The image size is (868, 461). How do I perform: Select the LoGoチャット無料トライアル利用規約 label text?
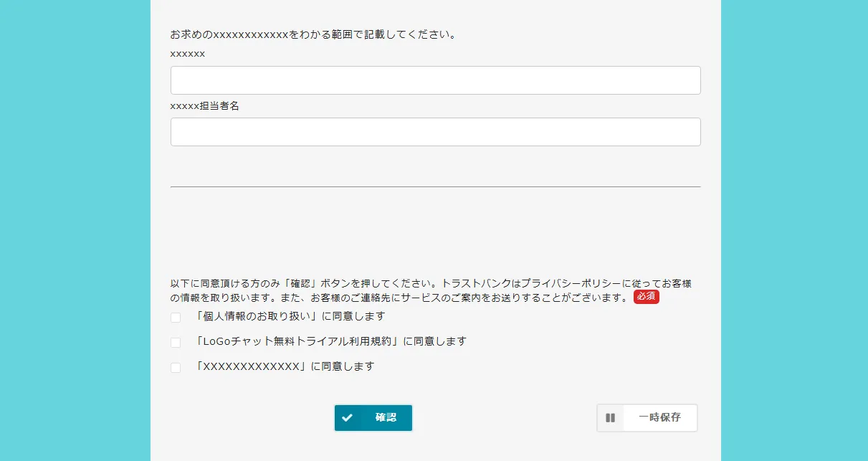click(x=330, y=341)
